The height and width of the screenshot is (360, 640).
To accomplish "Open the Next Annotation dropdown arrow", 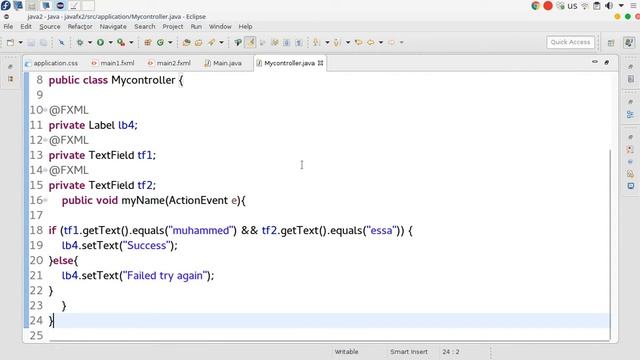I will coord(327,42).
